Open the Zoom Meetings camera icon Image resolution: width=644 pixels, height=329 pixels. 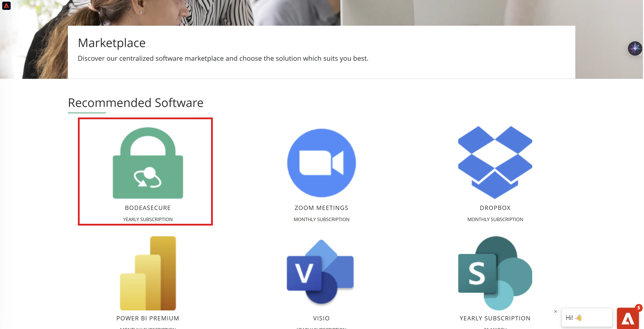click(322, 163)
